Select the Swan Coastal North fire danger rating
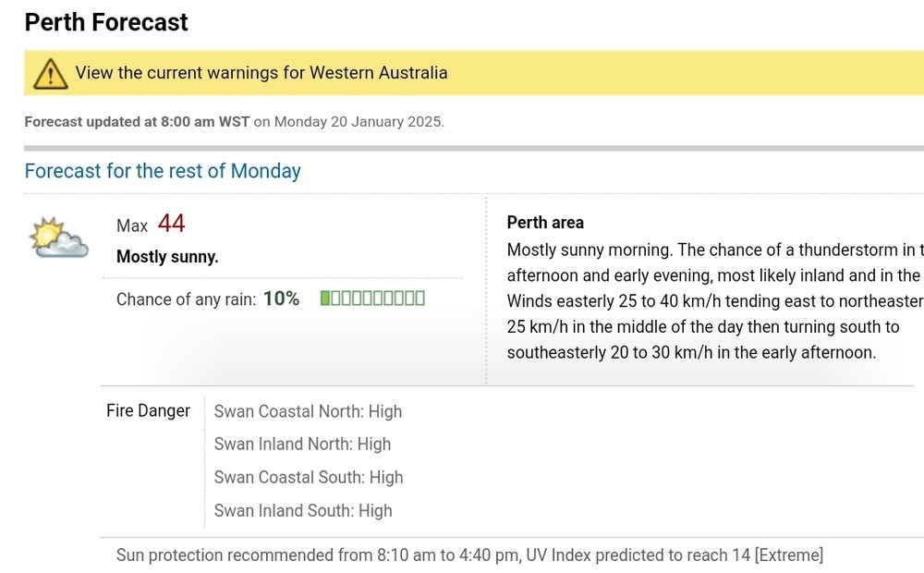 pyautogui.click(x=308, y=411)
